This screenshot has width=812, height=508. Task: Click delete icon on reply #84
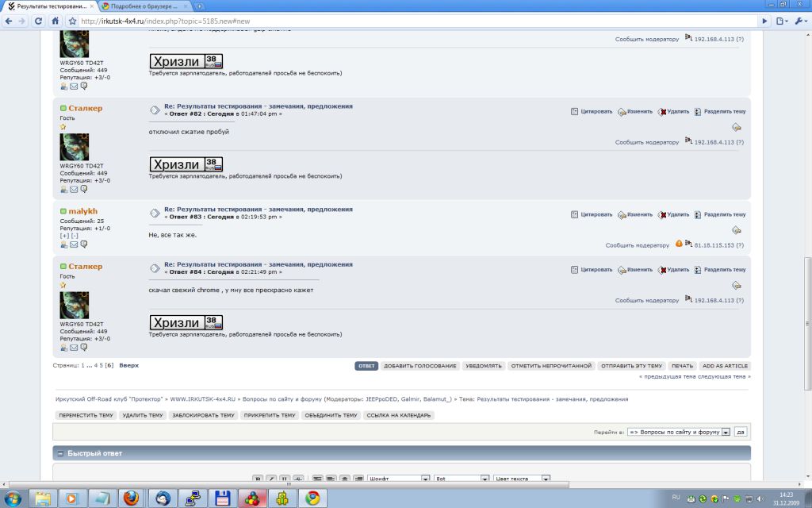[x=662, y=270]
